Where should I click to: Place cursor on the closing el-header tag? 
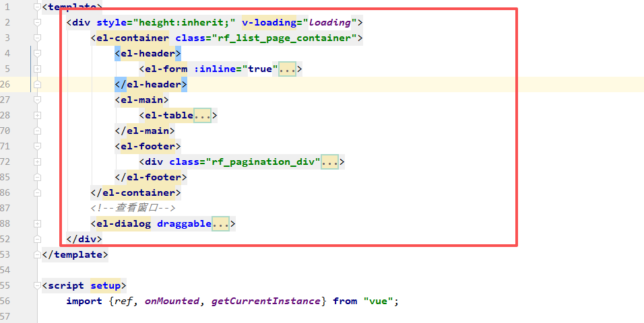pyautogui.click(x=150, y=84)
